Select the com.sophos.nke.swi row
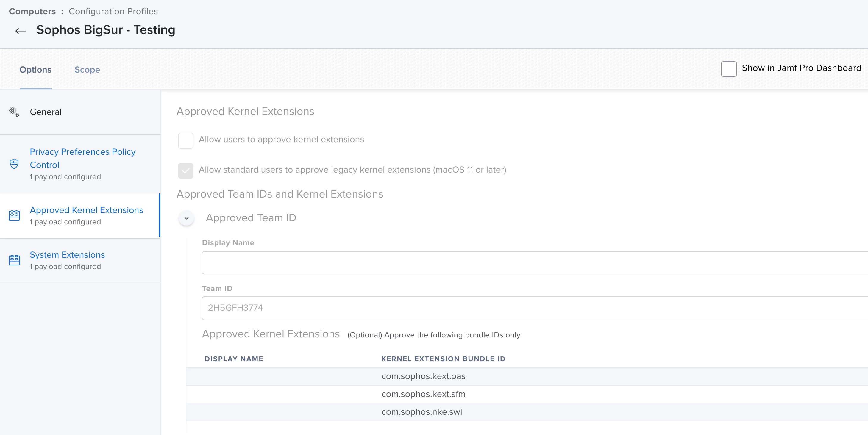 coord(527,412)
